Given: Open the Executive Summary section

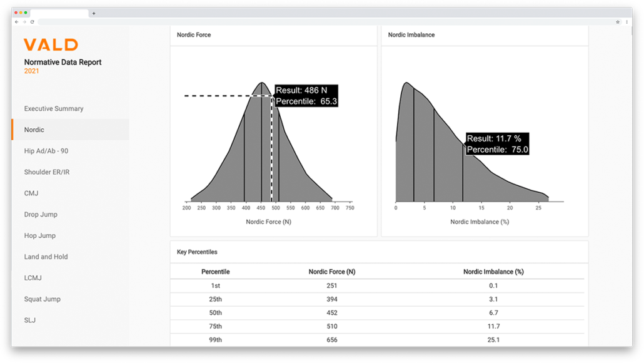Looking at the screenshot, I should pyautogui.click(x=53, y=108).
